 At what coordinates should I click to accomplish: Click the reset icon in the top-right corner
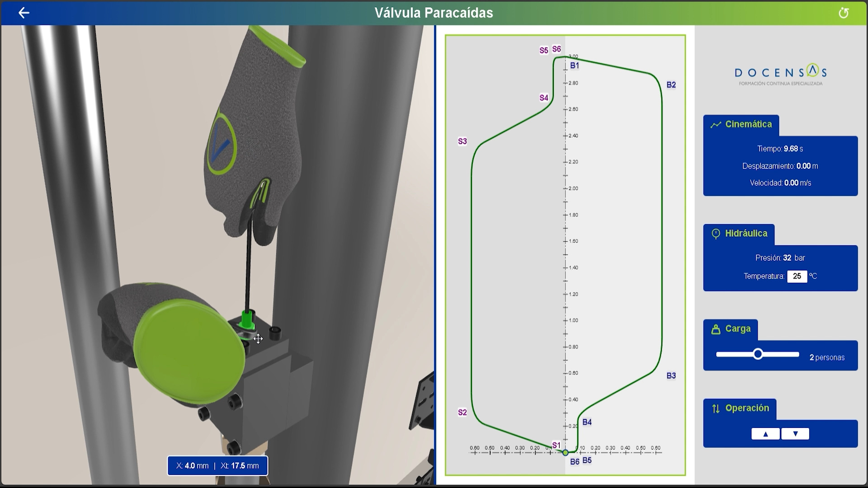(x=844, y=13)
